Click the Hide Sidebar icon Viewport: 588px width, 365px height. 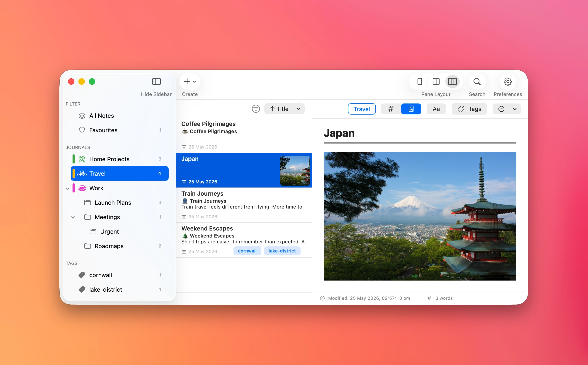point(156,82)
